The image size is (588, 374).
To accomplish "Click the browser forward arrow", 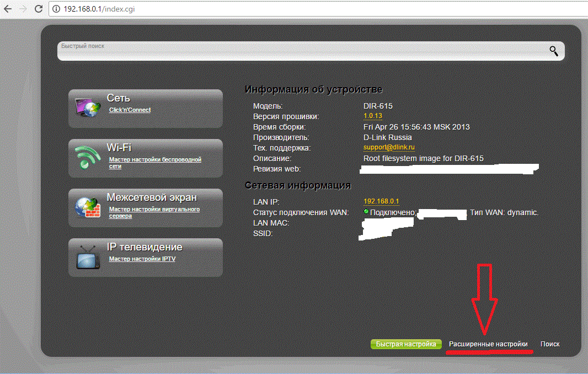I will coord(23,9).
